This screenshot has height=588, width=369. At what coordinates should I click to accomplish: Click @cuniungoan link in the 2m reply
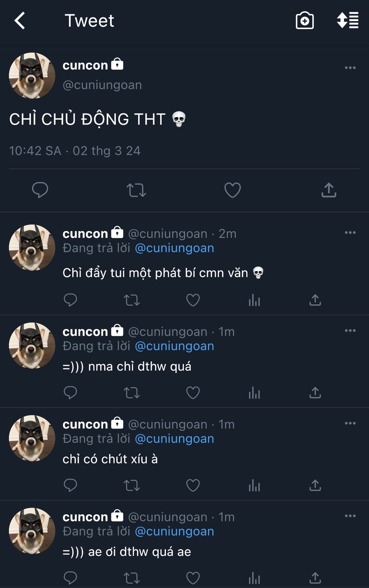click(x=174, y=248)
